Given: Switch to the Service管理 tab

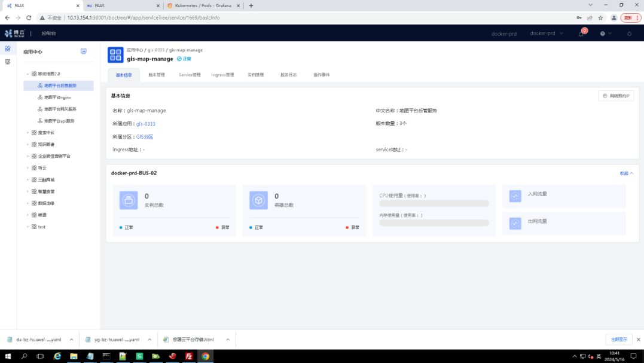Looking at the screenshot, I should pos(190,75).
